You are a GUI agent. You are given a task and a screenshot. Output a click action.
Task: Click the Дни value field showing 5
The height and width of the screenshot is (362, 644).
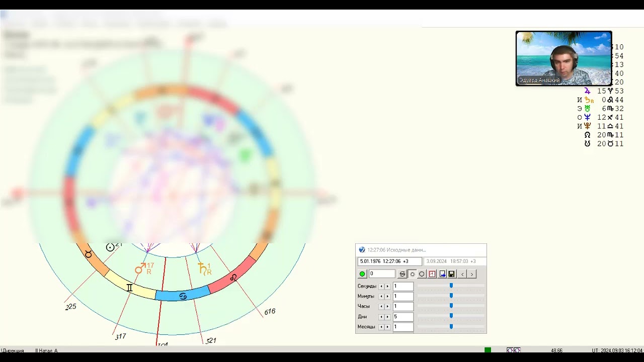[x=403, y=317]
